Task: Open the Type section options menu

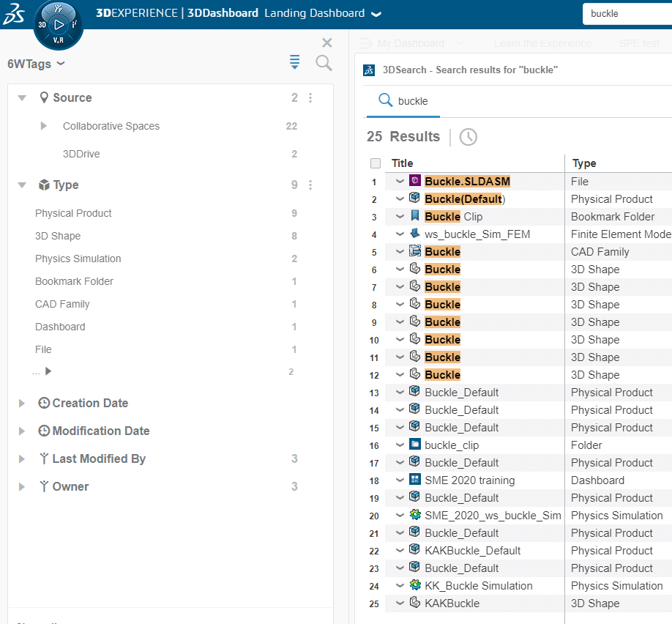Action: (310, 185)
